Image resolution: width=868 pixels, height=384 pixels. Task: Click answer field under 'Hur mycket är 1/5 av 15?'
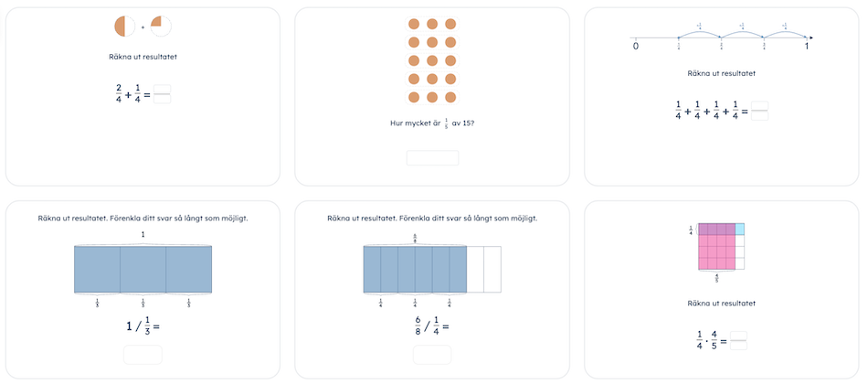tap(432, 158)
